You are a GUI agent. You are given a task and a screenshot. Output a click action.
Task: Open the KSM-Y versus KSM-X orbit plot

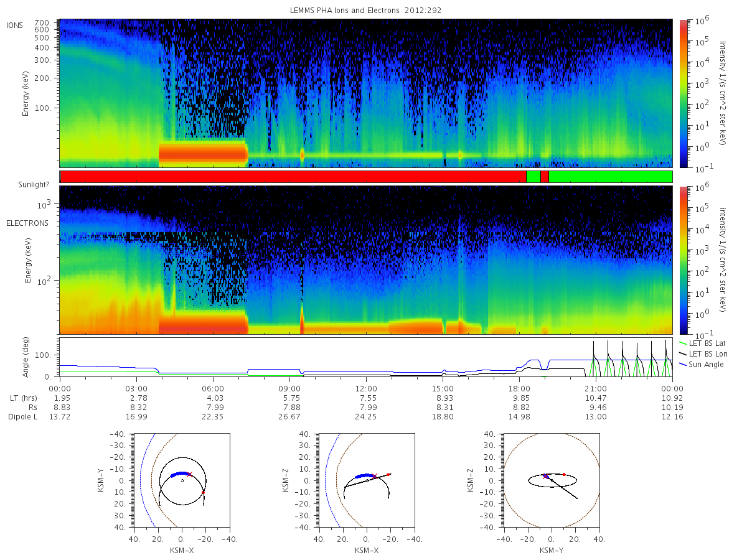181,480
